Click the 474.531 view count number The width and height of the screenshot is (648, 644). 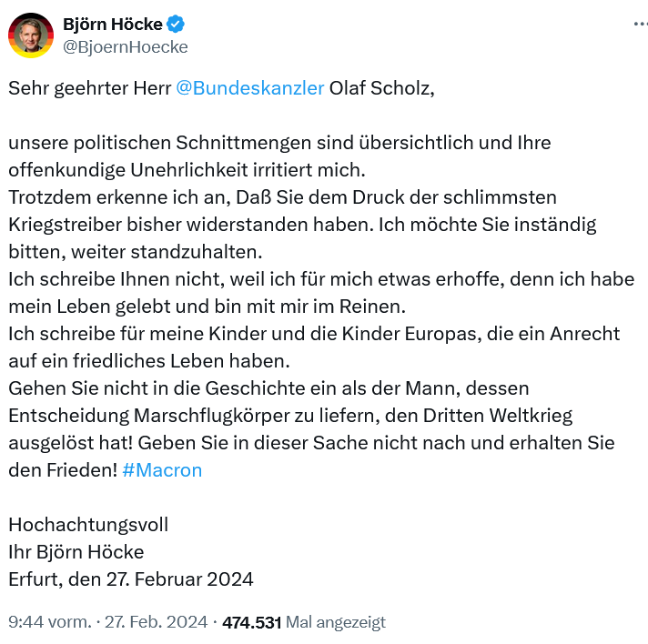coord(251,622)
